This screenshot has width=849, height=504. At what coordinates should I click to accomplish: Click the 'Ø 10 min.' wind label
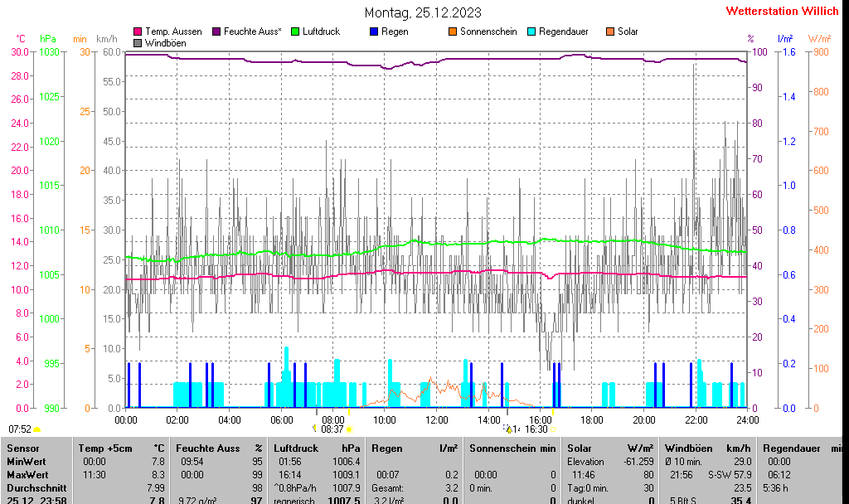point(683,462)
